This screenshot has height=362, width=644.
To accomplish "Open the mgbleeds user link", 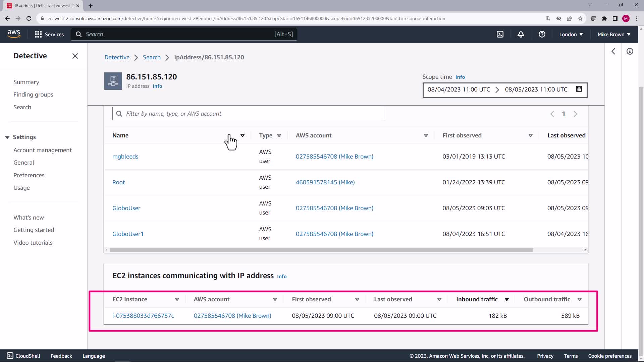I will (x=125, y=157).
